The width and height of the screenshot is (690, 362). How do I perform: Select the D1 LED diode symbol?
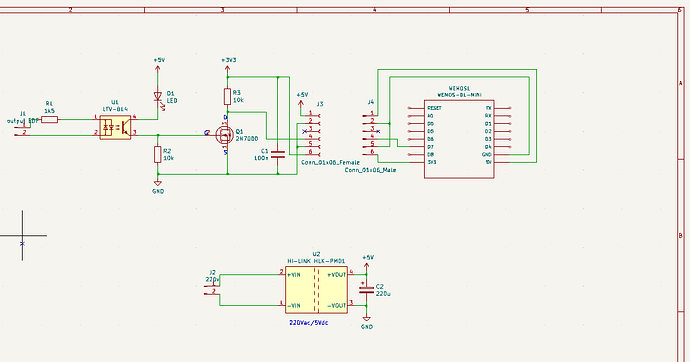pos(158,97)
